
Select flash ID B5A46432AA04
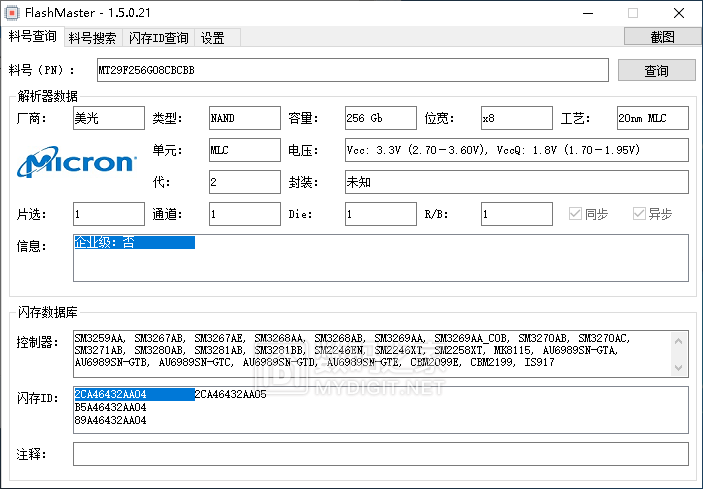pos(110,407)
